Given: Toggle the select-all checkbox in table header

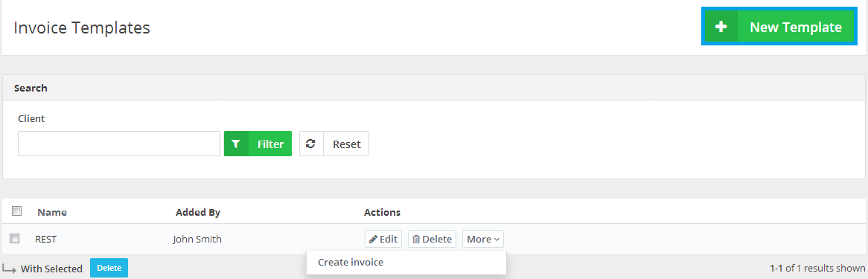Looking at the screenshot, I should [x=16, y=211].
